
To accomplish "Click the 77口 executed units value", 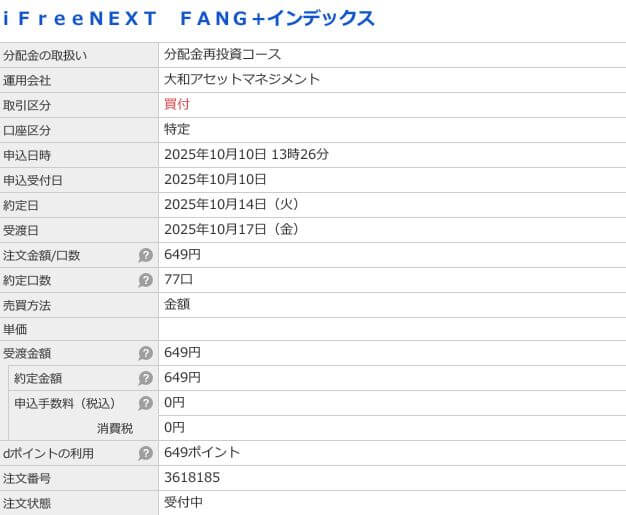I will coord(177,279).
